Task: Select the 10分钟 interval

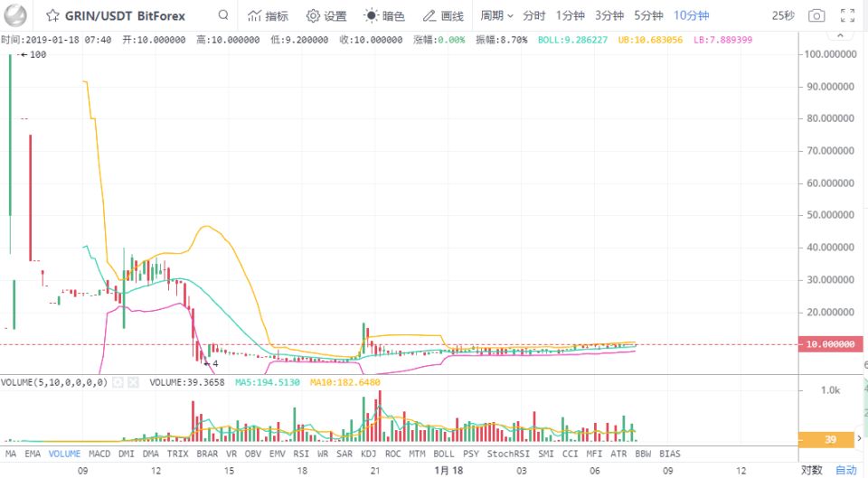Action: (692, 16)
